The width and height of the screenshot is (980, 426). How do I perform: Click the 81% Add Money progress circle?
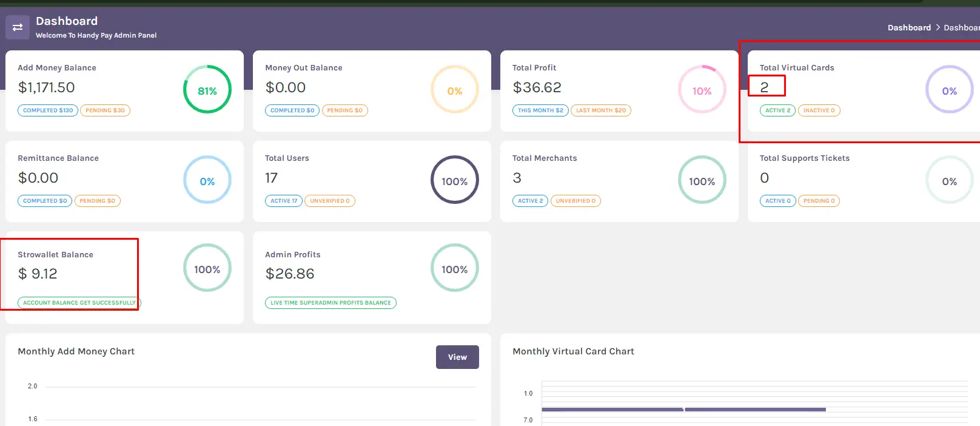(x=207, y=90)
